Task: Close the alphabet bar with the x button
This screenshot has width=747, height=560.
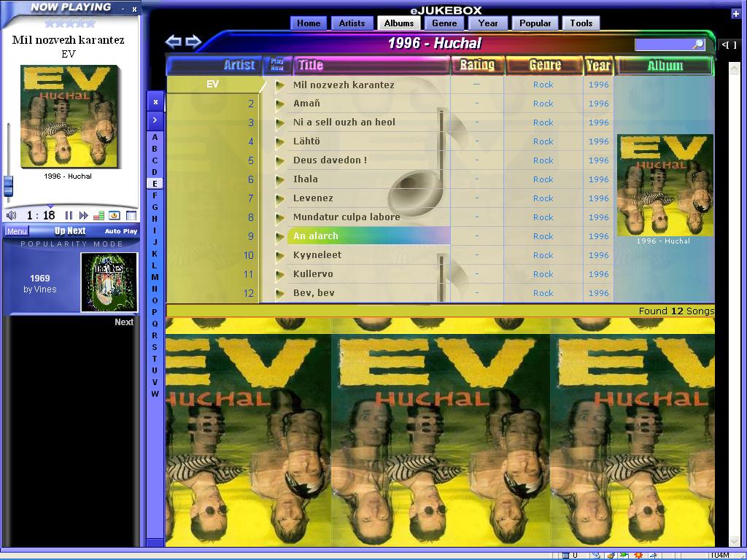Action: pyautogui.click(x=155, y=102)
